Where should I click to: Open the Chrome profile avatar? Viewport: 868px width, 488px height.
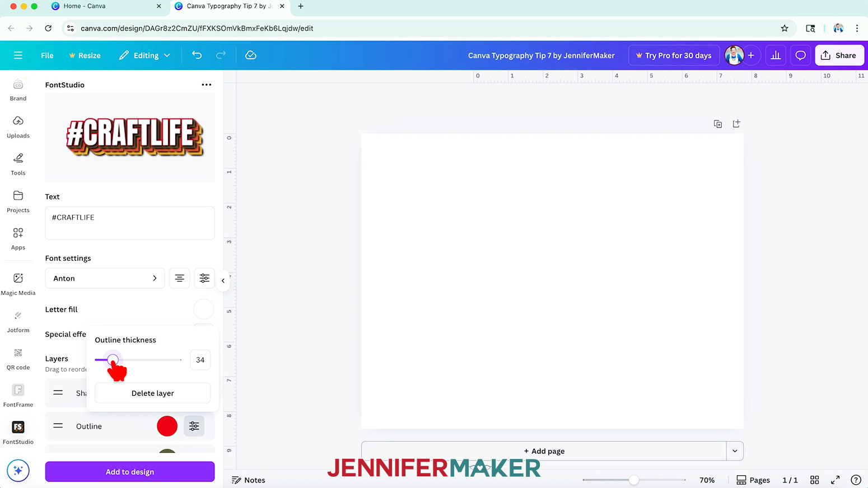tap(838, 28)
